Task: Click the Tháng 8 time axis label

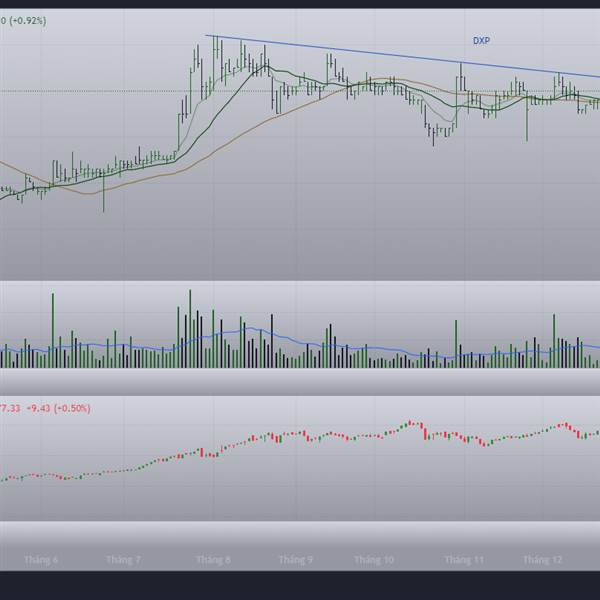Action: pyautogui.click(x=213, y=560)
